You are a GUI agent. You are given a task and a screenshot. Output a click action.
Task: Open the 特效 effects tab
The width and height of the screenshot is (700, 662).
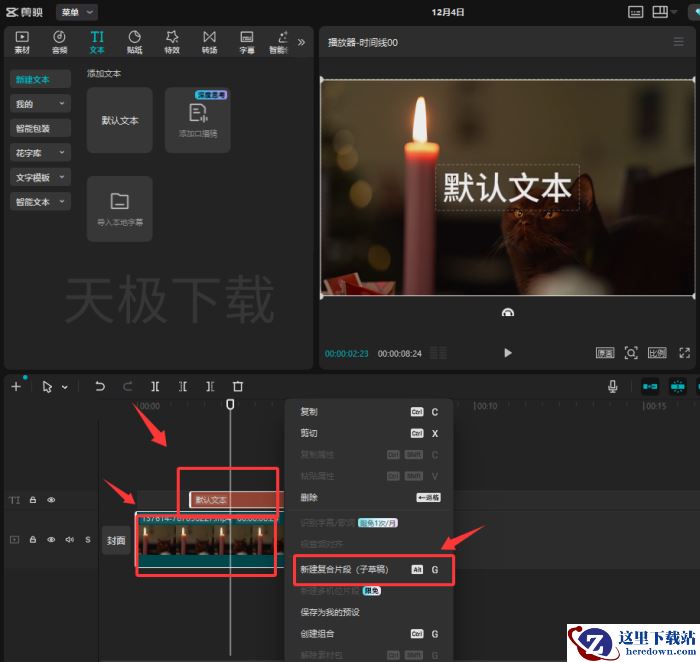(172, 42)
